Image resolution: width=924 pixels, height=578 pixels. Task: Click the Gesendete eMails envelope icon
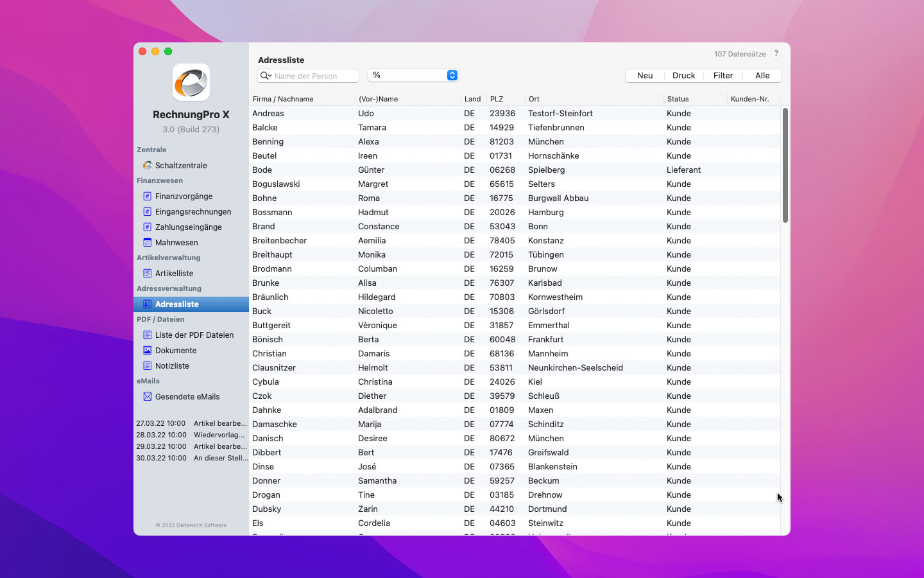(147, 396)
